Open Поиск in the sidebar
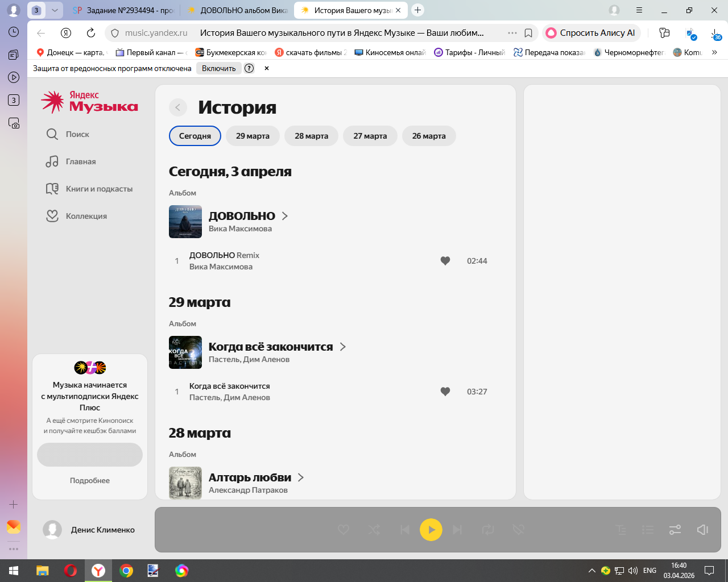The image size is (728, 582). (x=77, y=134)
